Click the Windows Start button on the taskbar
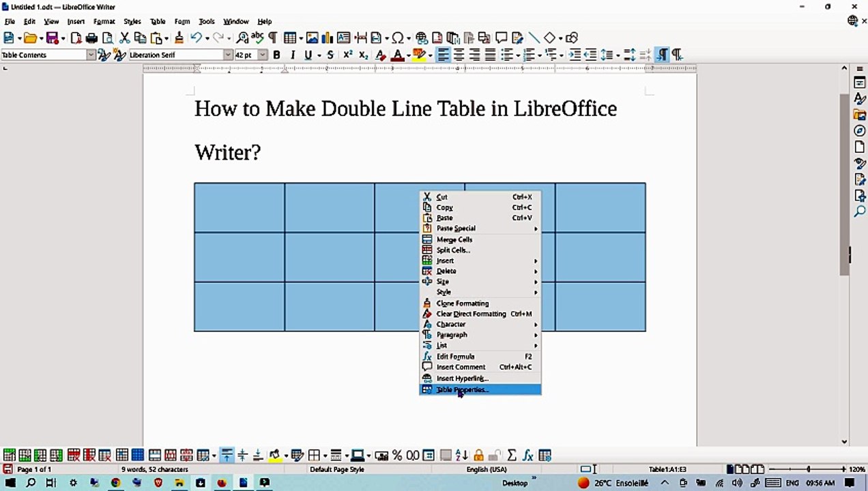Image resolution: width=868 pixels, height=491 pixels. [x=10, y=483]
